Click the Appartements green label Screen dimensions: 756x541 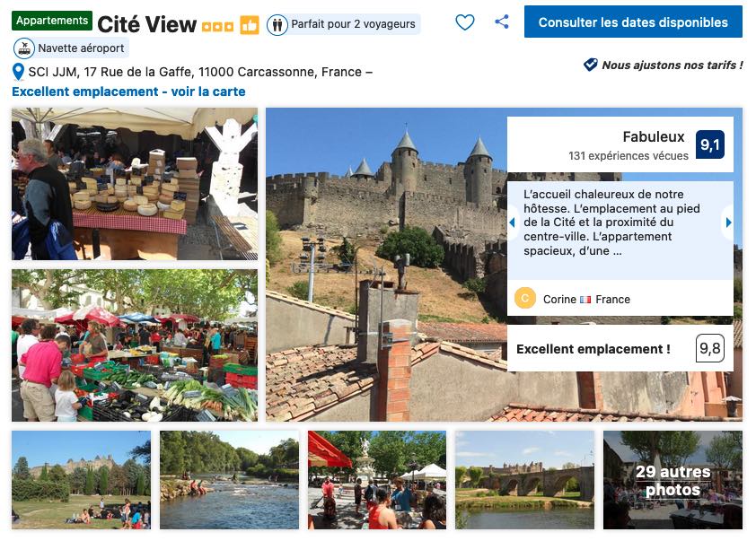(52, 21)
